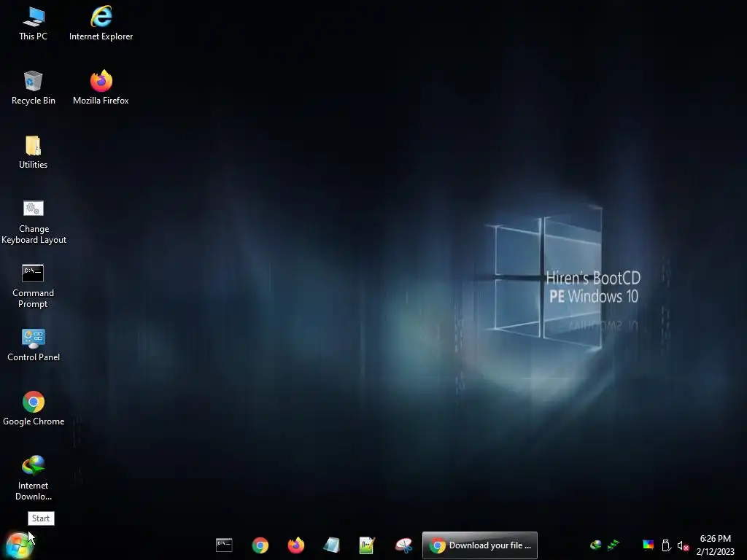Open This PC desktop icon
Viewport: 747px width, 560px height.
pyautogui.click(x=34, y=24)
